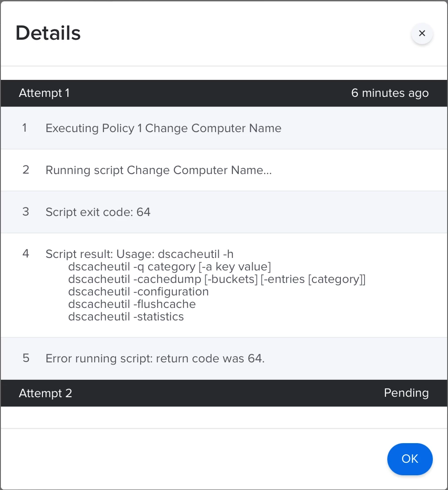Select the Attempt 2 header bar
The width and height of the screenshot is (448, 490).
[x=224, y=393]
